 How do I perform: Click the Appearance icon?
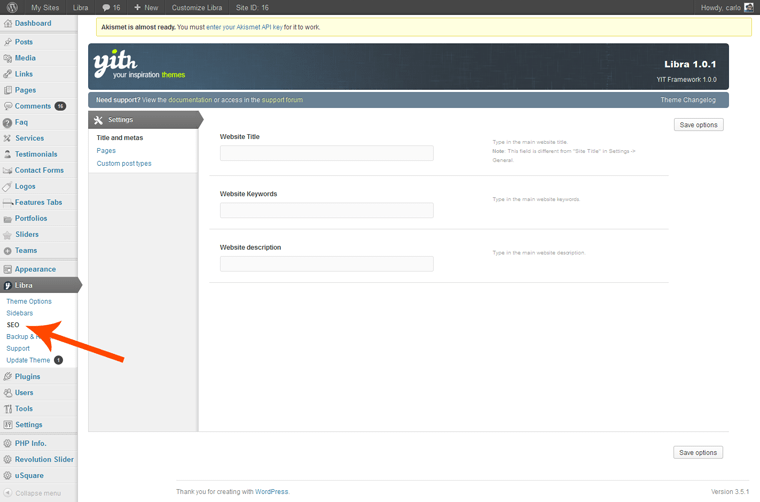(7, 269)
